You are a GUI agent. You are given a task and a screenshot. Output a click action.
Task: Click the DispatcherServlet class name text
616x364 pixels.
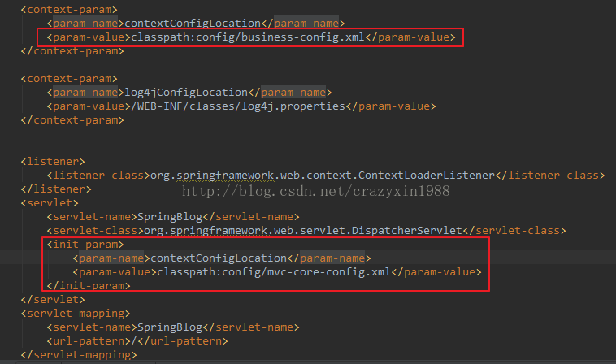[x=406, y=231]
